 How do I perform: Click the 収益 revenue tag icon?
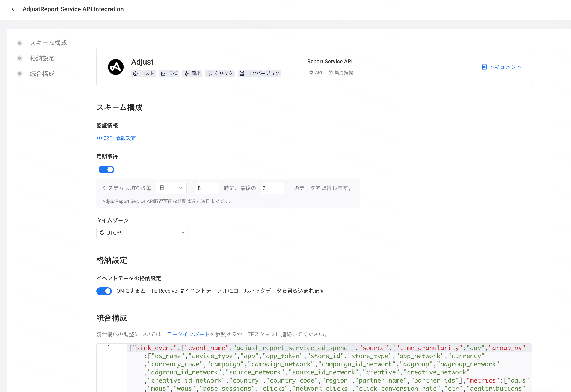point(163,73)
